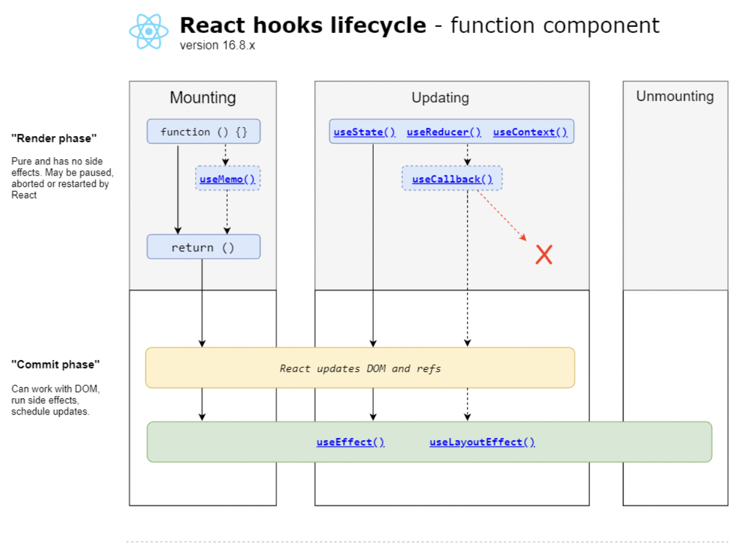Click the React atom logo
This screenshot has width=756, height=543.
click(x=149, y=32)
